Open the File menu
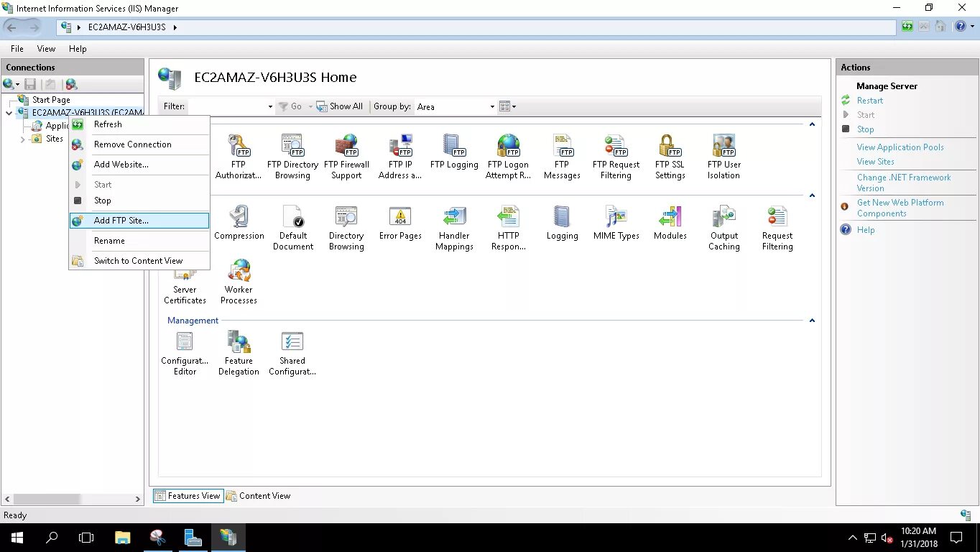980x552 pixels. click(17, 49)
